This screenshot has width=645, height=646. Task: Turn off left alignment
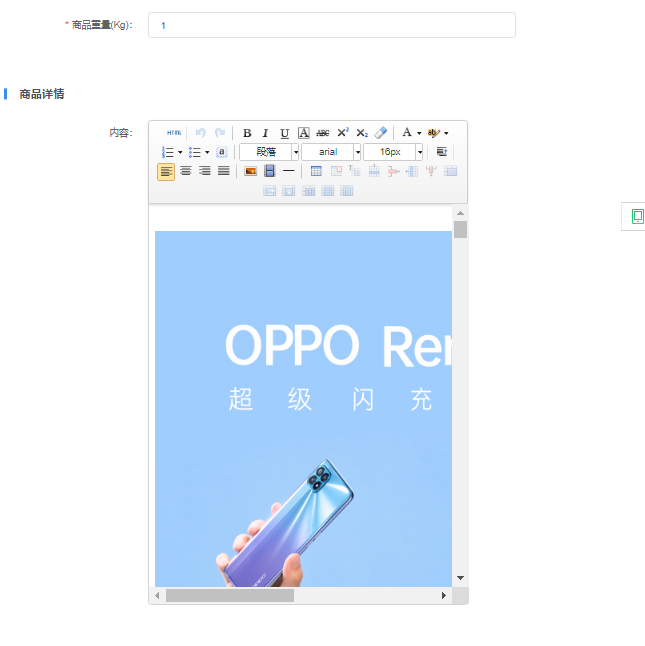coord(166,172)
